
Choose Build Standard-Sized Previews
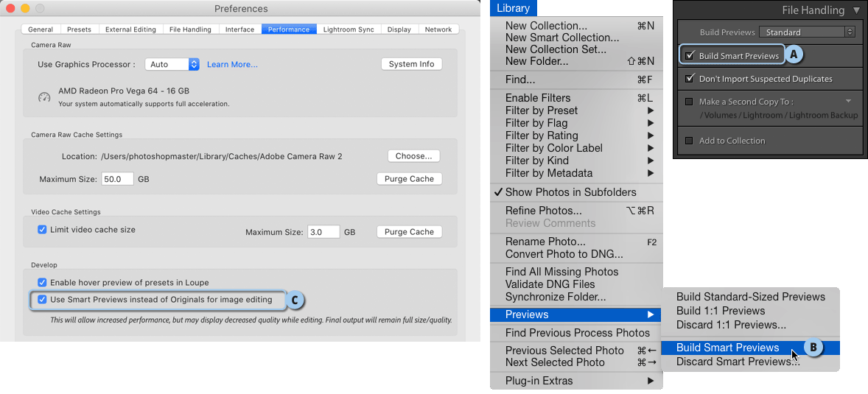tap(751, 298)
